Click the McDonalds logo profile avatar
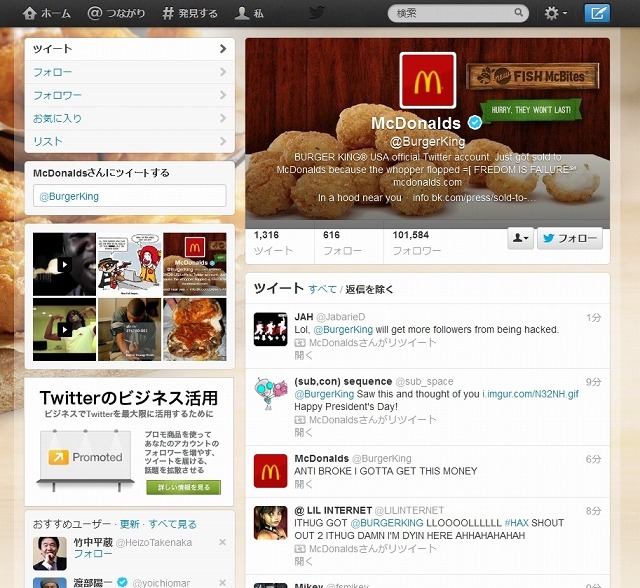This screenshot has width=640, height=588. (x=427, y=80)
